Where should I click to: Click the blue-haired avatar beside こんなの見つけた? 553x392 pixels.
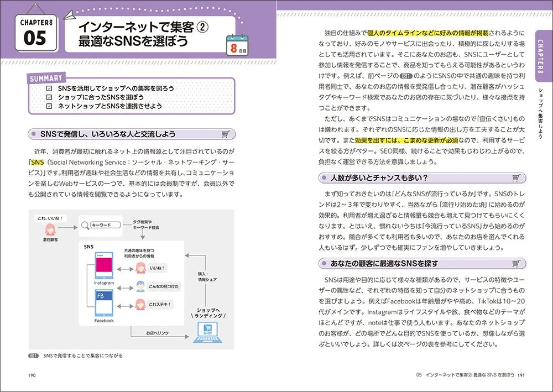tap(140, 286)
